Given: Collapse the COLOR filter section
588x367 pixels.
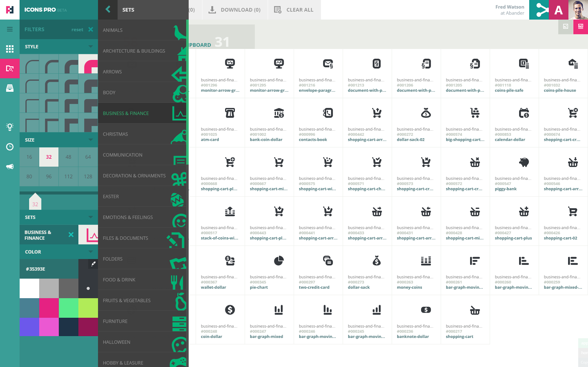Looking at the screenshot, I should pyautogui.click(x=91, y=252).
